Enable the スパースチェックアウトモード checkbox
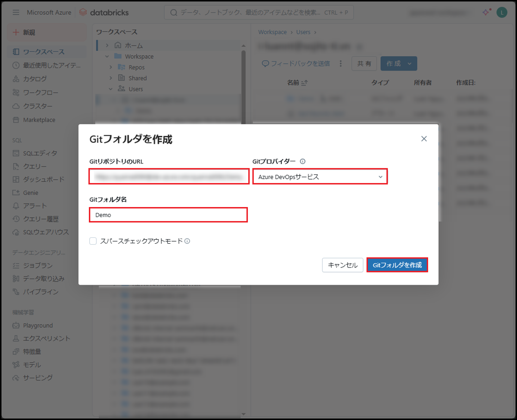517x420 pixels. [93, 241]
